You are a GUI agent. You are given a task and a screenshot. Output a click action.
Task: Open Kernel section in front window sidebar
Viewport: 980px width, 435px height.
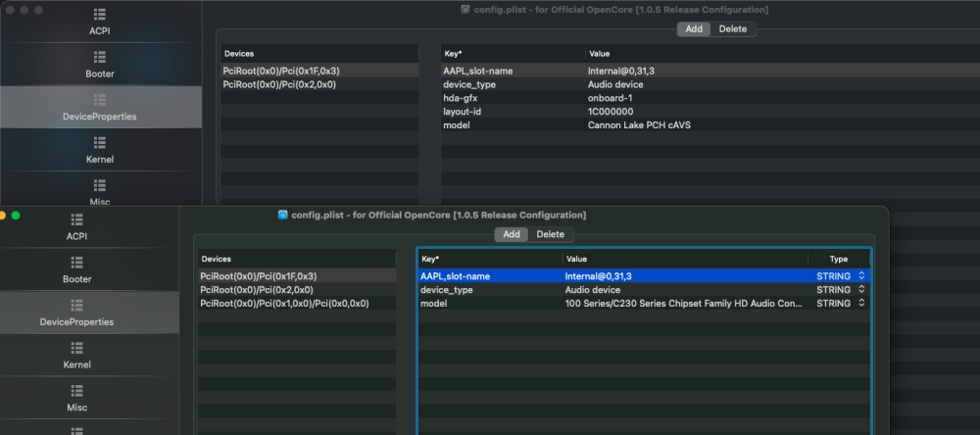pos(76,356)
